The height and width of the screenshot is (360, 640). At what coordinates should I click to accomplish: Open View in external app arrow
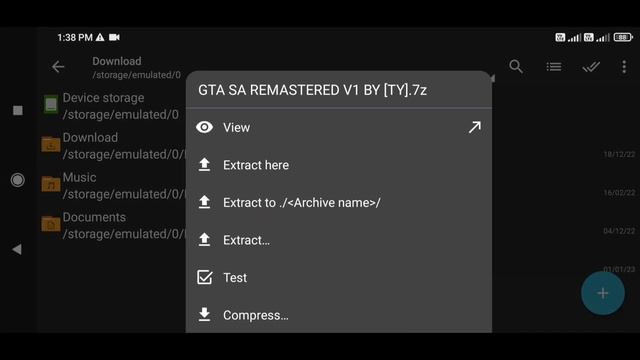474,127
